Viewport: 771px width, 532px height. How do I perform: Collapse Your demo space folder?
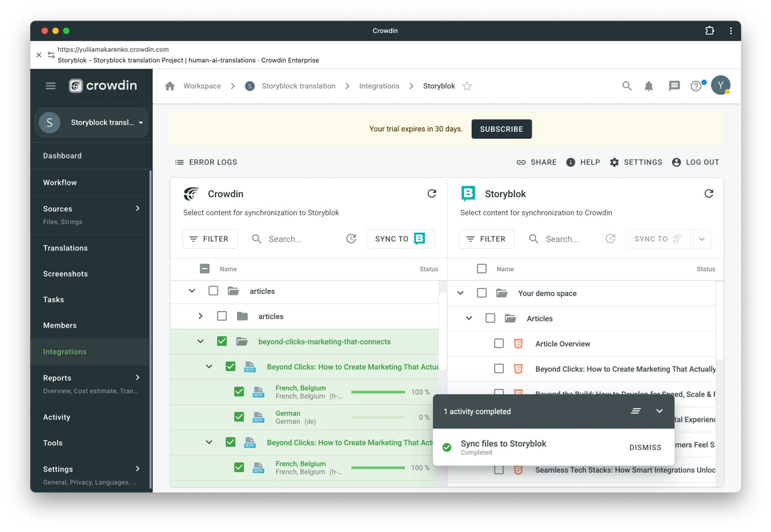(460, 293)
